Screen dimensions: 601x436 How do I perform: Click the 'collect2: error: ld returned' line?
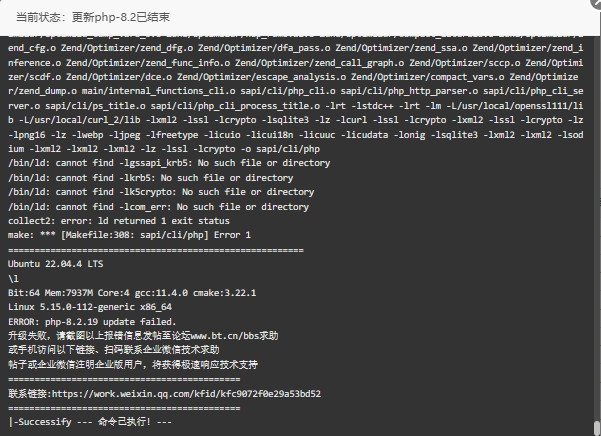[119, 221]
